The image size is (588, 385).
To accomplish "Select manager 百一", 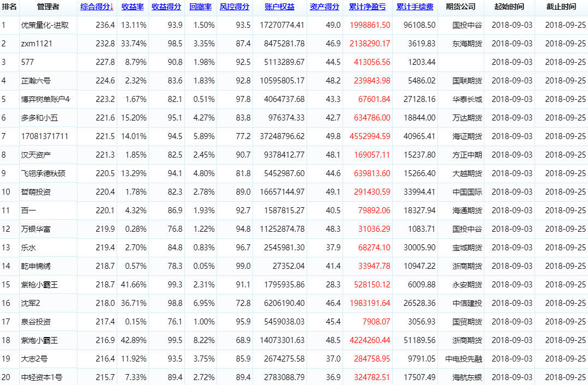I will pyautogui.click(x=28, y=210).
